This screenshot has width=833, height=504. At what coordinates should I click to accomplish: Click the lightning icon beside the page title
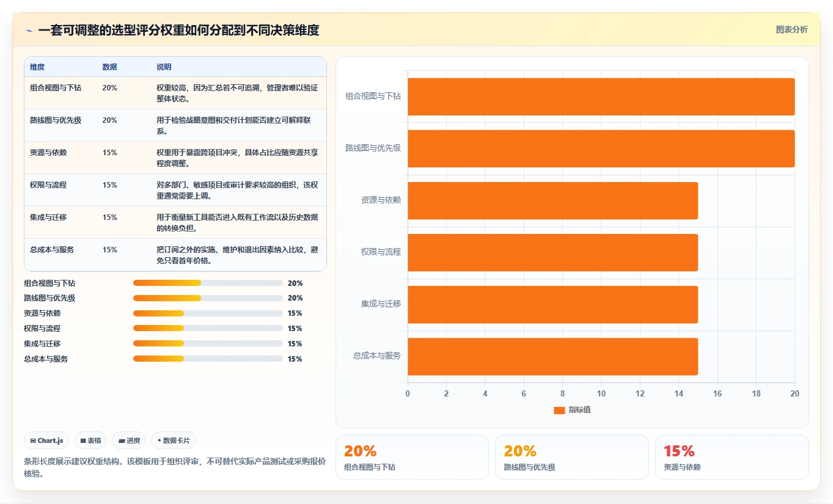point(29,30)
